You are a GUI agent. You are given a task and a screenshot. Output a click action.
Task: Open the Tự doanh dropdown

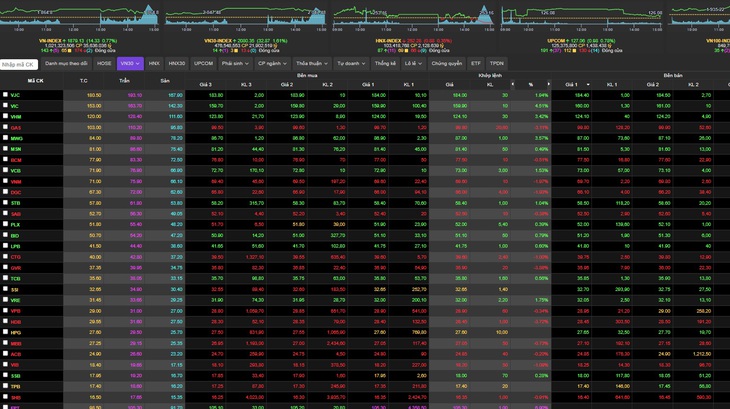[351, 63]
